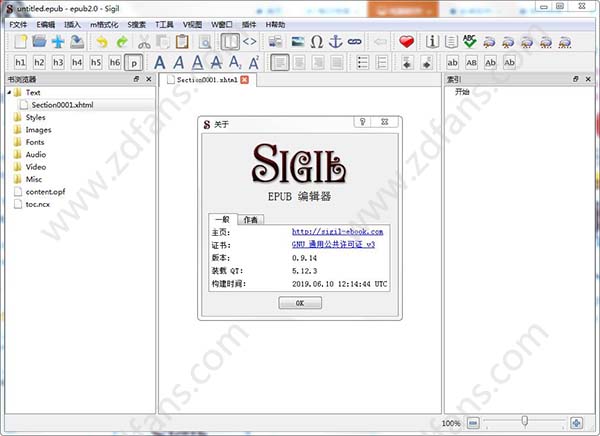
Task: Close the 书浏览器 panel
Action: click(149, 79)
